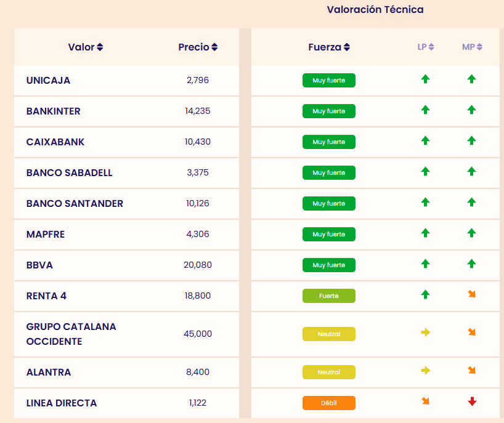Open the MAPFRE stock link
The image size is (504, 423).
(x=46, y=235)
